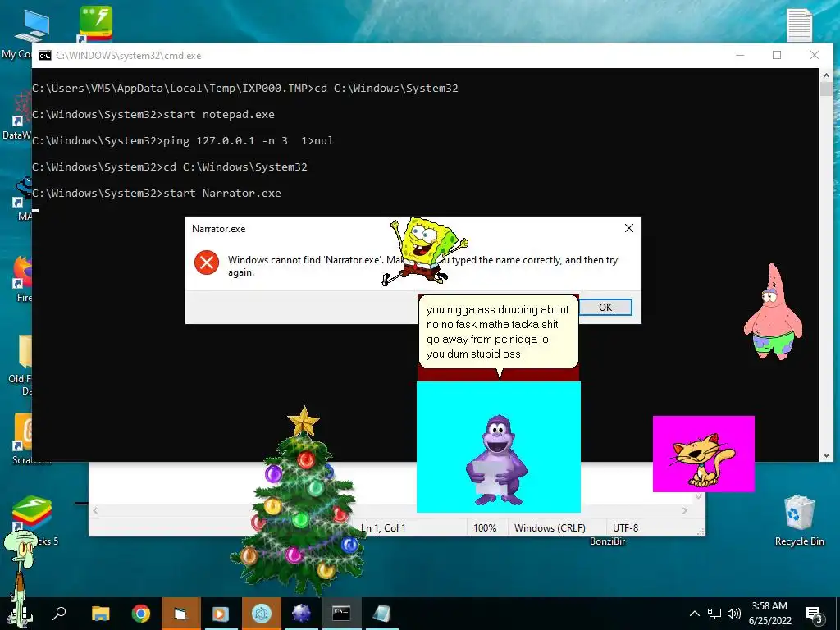The width and height of the screenshot is (840, 630).
Task: Click the SpongeBob character over the dialog
Action: point(427,251)
